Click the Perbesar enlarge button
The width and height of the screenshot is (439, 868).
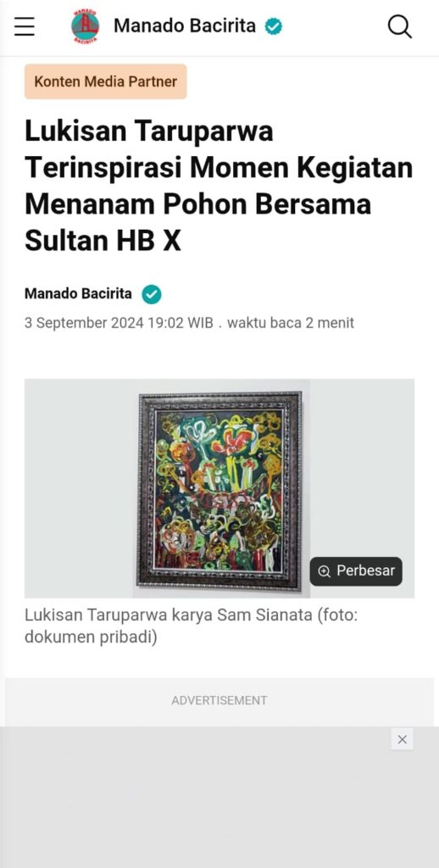[x=356, y=570]
